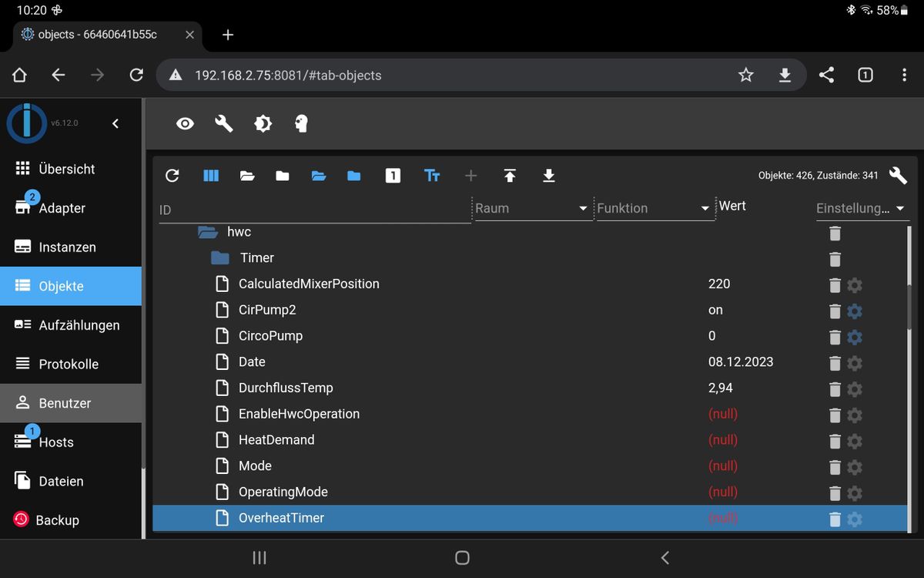Viewport: 924px width, 578px height.
Task: Click the wrench system settings icon in header
Action: tap(224, 123)
